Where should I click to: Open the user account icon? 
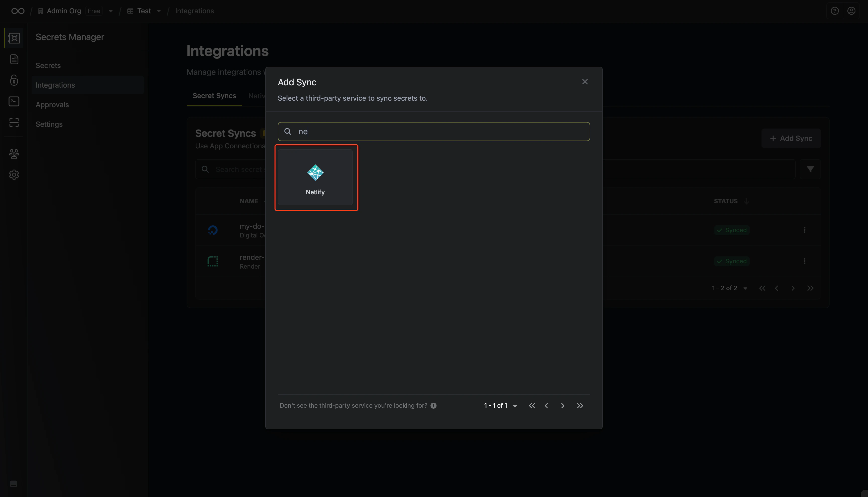pyautogui.click(x=851, y=11)
